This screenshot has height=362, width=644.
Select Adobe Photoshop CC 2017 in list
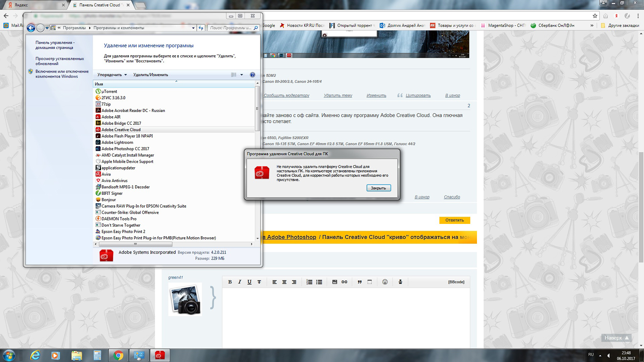(x=125, y=149)
